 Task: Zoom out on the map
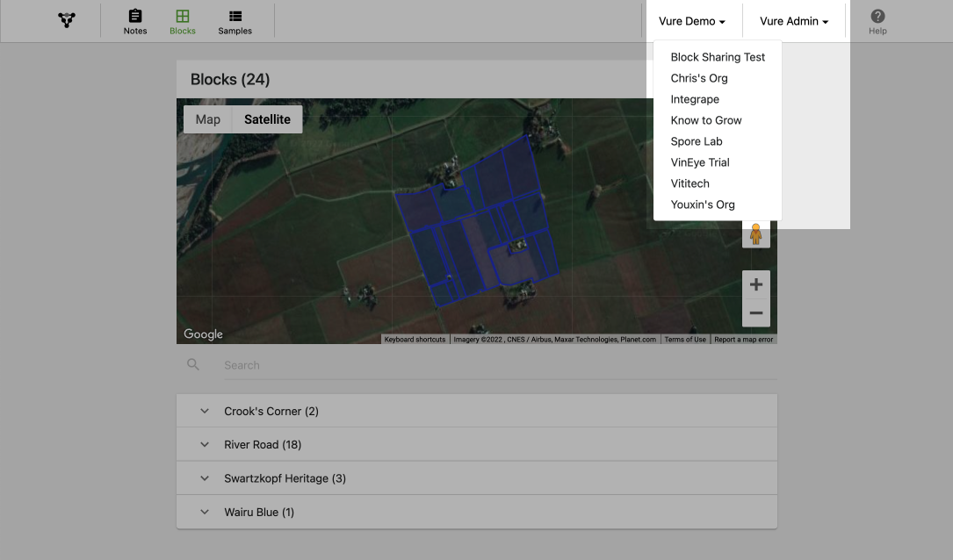pos(755,312)
